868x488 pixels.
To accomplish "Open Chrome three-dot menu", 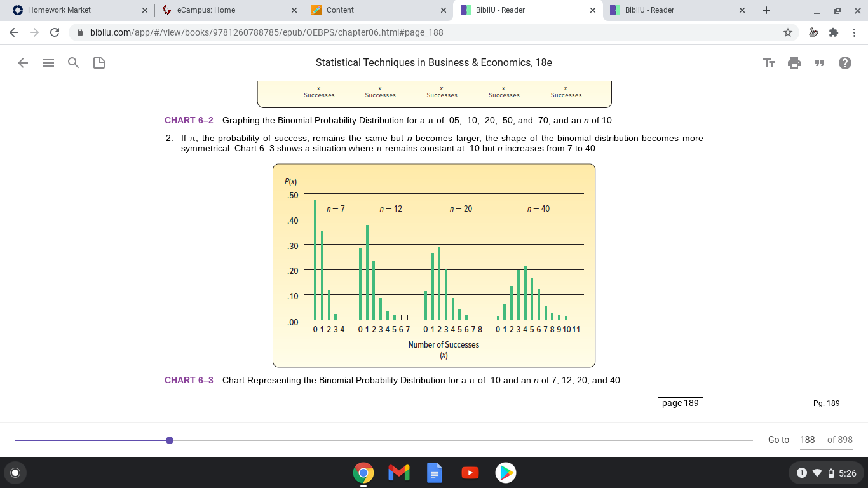I will click(x=855, y=32).
